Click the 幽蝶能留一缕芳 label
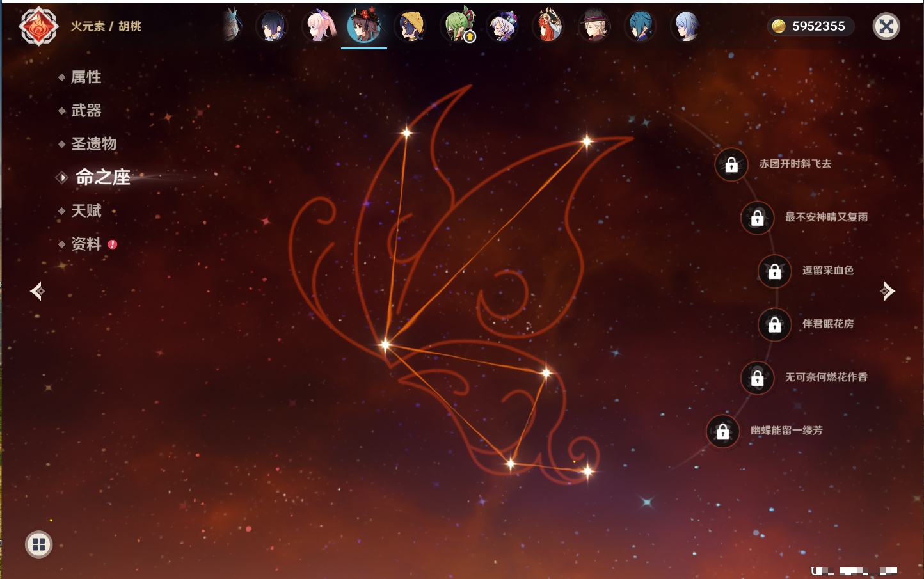 [x=786, y=430]
